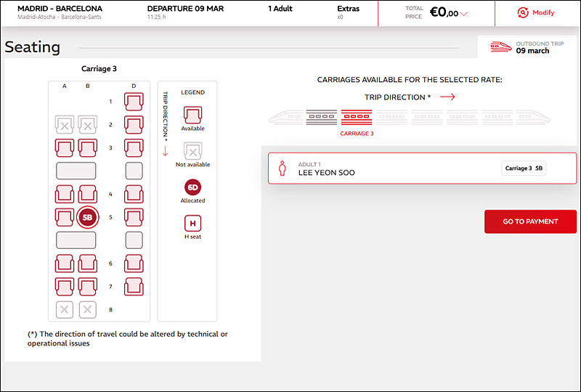Select highlighted Carriage 3 in train diagram

[x=357, y=117]
